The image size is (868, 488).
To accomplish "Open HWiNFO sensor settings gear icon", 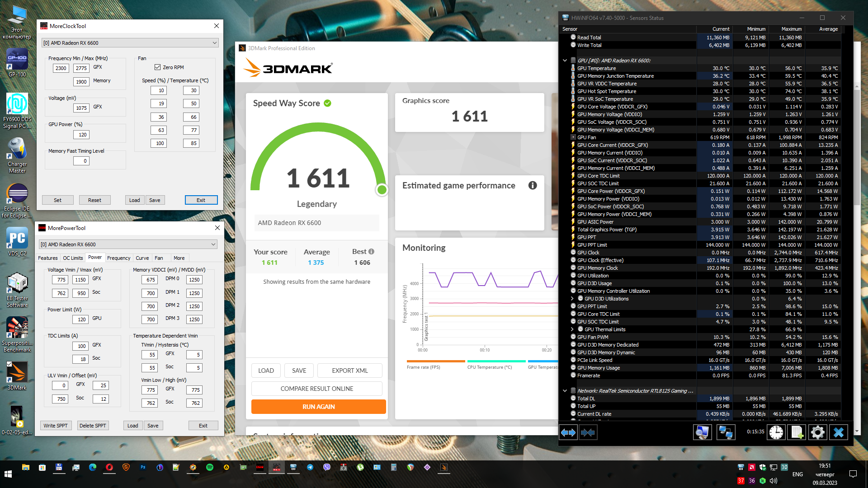I will (x=817, y=432).
